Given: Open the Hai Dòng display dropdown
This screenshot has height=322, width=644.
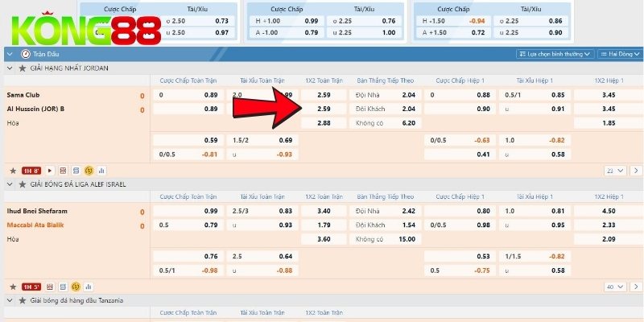Looking at the screenshot, I should point(619,54).
